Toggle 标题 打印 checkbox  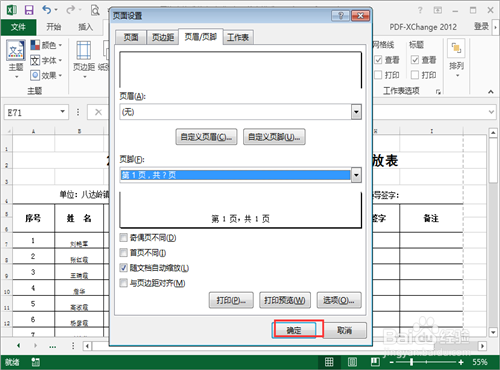[415, 75]
